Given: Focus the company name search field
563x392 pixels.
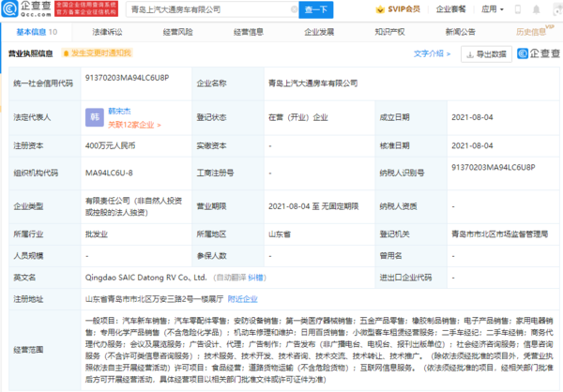Looking at the screenshot, I should pyautogui.click(x=212, y=9).
